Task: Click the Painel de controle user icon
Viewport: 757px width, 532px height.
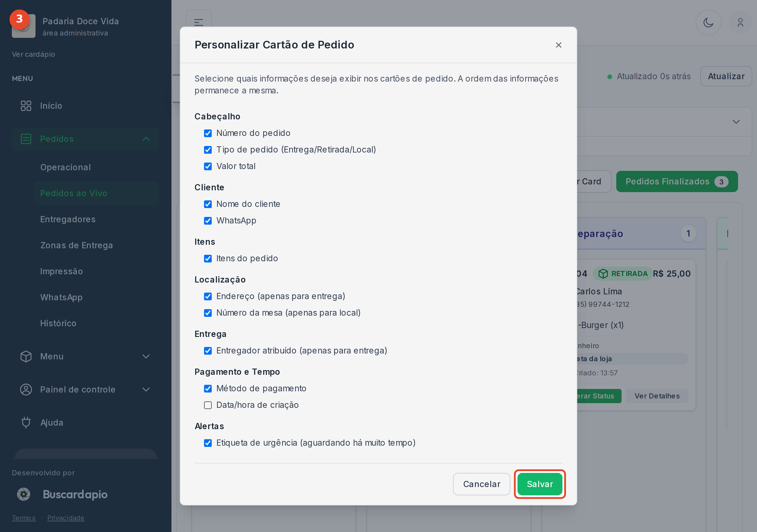Action: 26,389
